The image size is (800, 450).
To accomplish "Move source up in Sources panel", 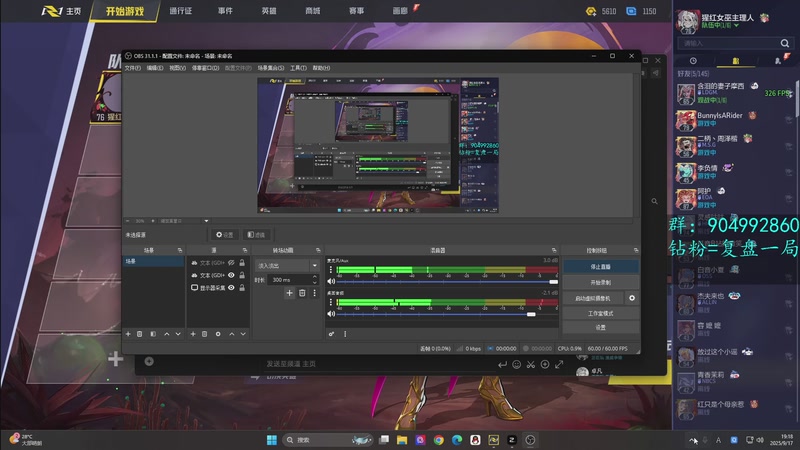I will (232, 334).
